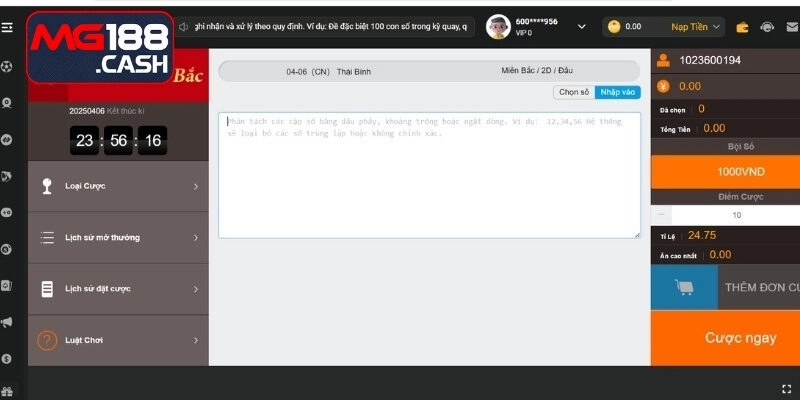Toggle fullscreen with bottom-right icon
The width and height of the screenshot is (800, 400).
(x=786, y=388)
